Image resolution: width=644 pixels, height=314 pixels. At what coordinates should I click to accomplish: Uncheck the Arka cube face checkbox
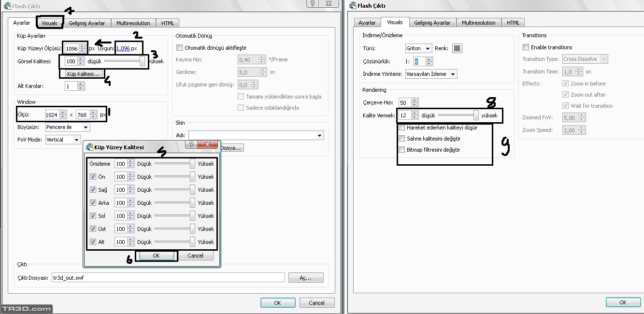(93, 203)
